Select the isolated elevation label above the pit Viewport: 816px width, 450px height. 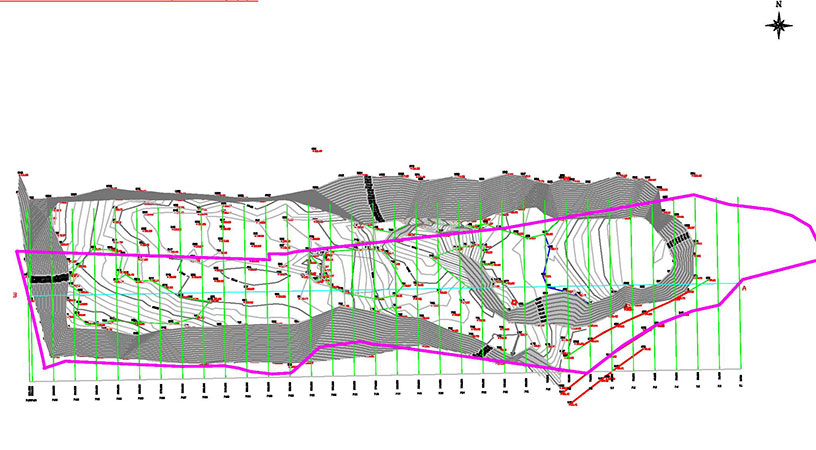point(314,149)
